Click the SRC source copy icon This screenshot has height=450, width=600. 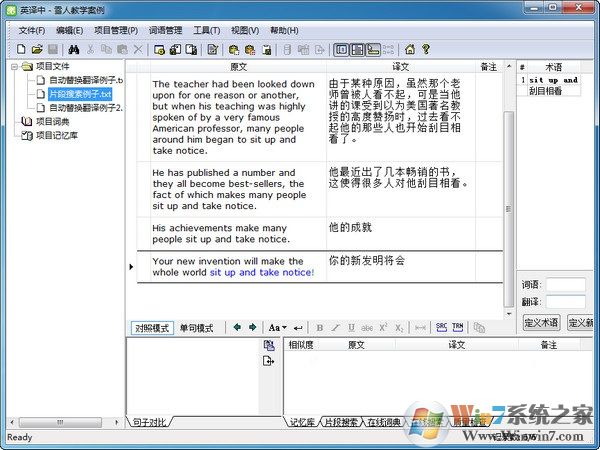[441, 327]
